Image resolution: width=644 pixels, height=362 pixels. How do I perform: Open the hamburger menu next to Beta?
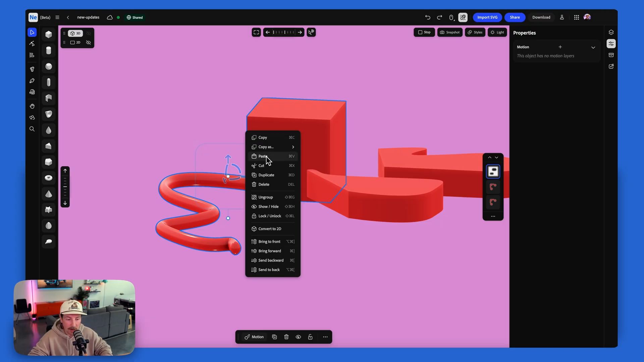point(57,17)
